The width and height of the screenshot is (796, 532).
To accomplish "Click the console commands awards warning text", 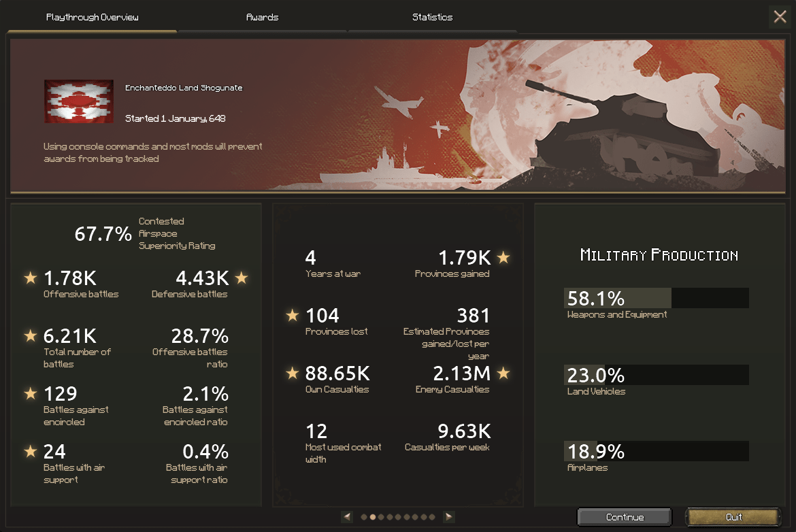I will click(153, 152).
